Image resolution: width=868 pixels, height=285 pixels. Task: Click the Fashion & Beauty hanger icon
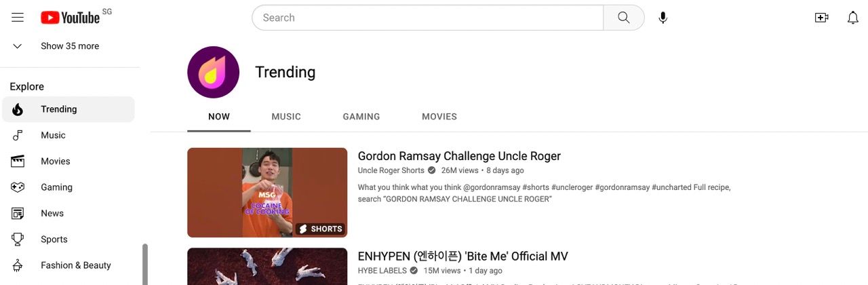[18, 265]
